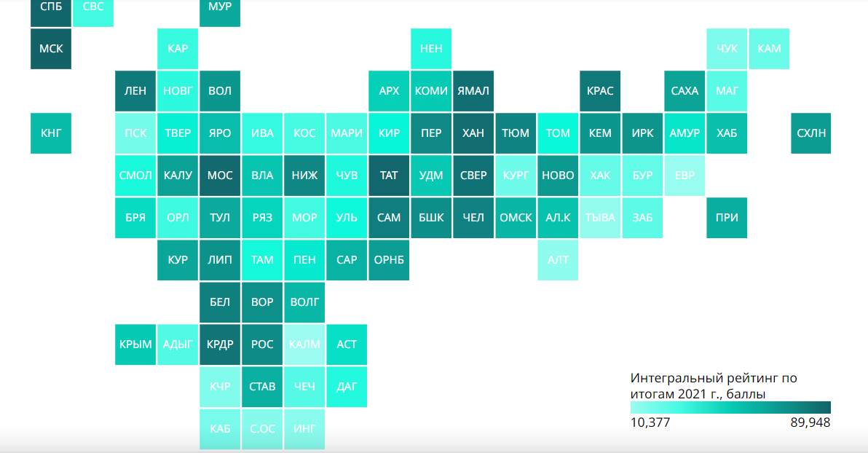
Task: Choose the КРАС tile
Action: 600,91
